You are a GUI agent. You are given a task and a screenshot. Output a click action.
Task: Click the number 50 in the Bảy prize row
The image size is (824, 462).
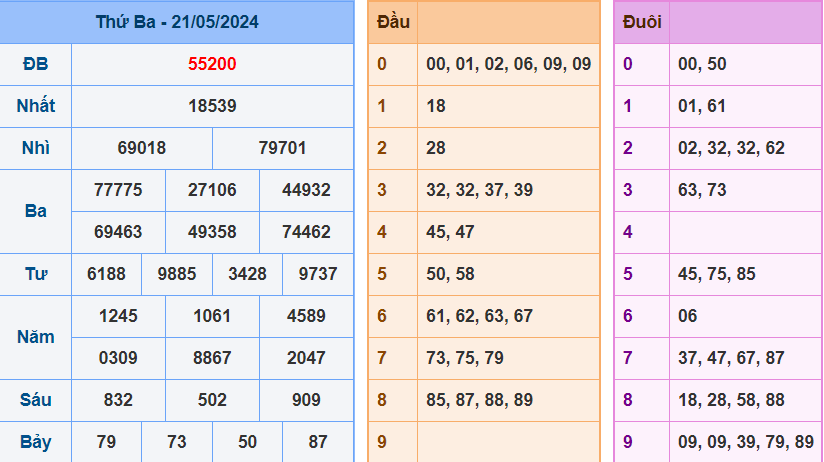[248, 443]
